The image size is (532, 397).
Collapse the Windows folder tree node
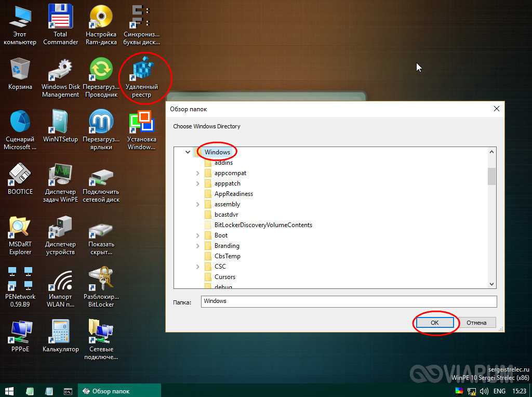pyautogui.click(x=188, y=152)
